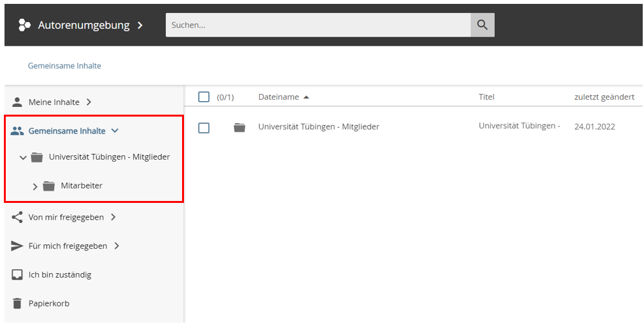Open Universität Tübingen - Mitglieder in file list

318,127
